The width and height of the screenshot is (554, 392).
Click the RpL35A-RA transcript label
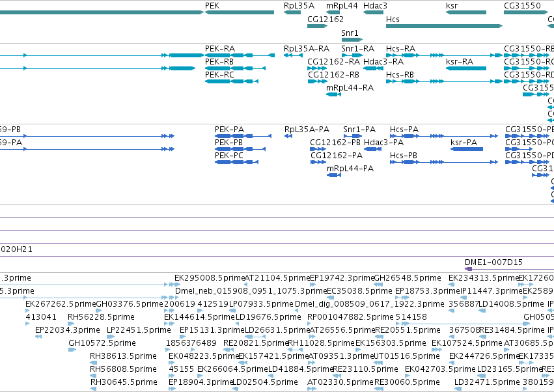click(x=307, y=48)
